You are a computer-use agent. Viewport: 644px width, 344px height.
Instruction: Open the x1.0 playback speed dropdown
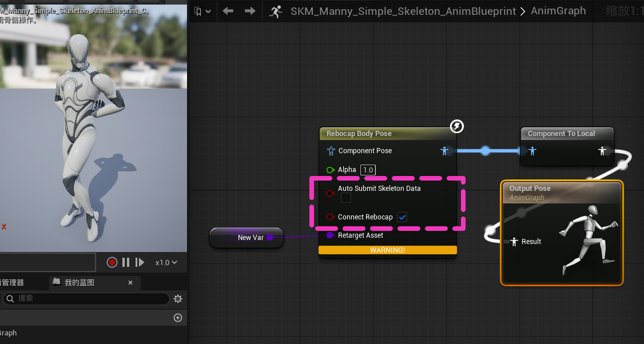pos(166,262)
